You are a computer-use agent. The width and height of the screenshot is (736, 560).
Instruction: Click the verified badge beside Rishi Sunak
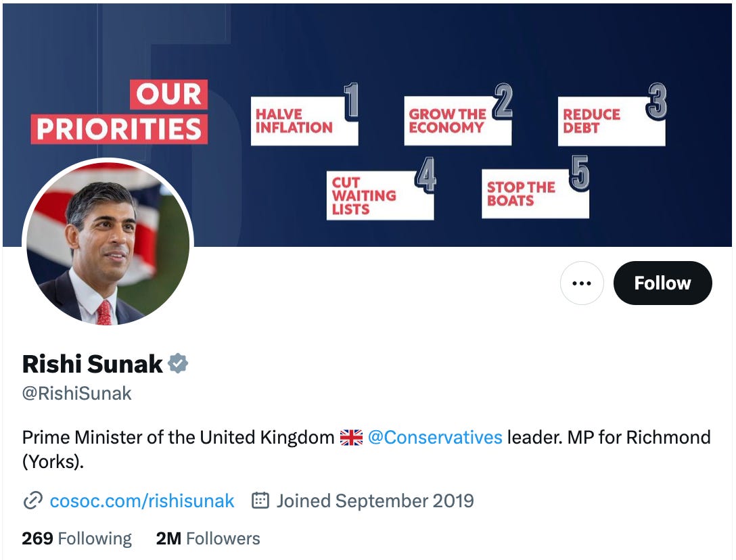pos(179,363)
